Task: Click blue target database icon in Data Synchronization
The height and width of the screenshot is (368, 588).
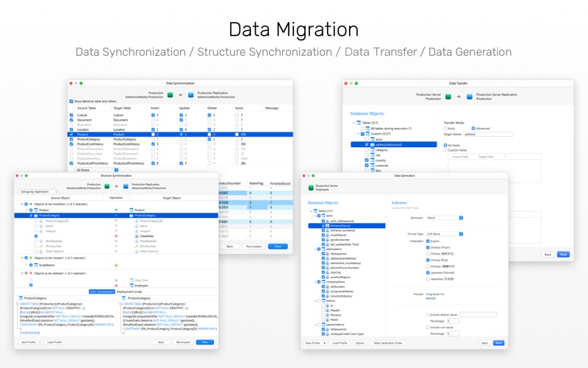Action: click(191, 95)
